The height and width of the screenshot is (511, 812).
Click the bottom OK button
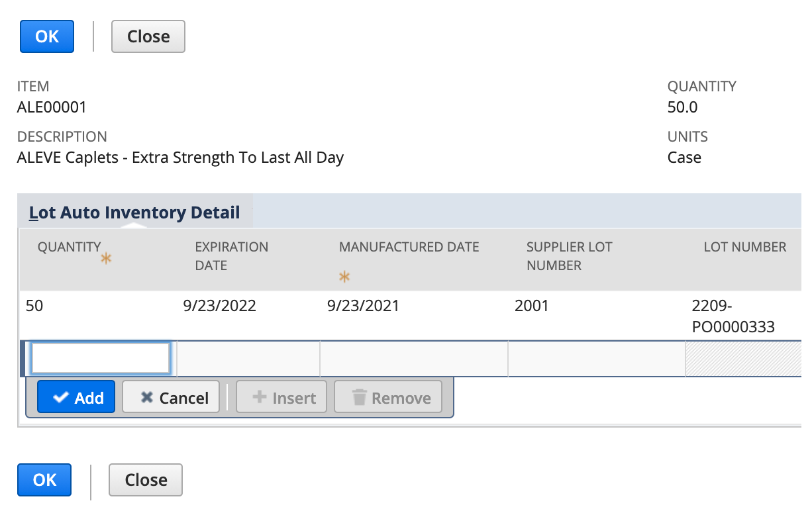click(x=44, y=480)
